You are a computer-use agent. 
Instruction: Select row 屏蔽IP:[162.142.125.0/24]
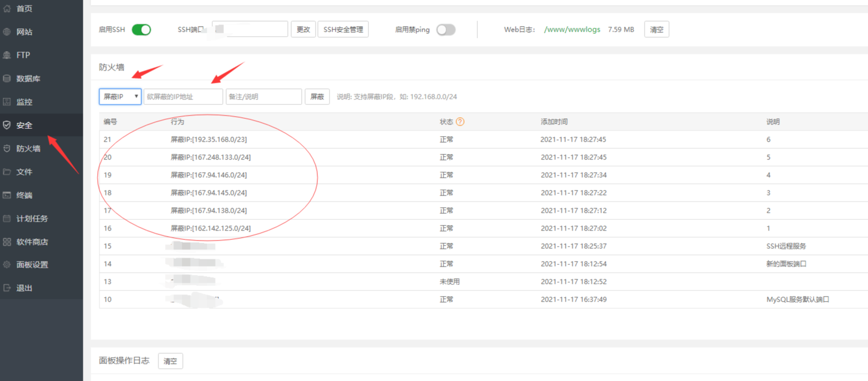[x=483, y=228]
